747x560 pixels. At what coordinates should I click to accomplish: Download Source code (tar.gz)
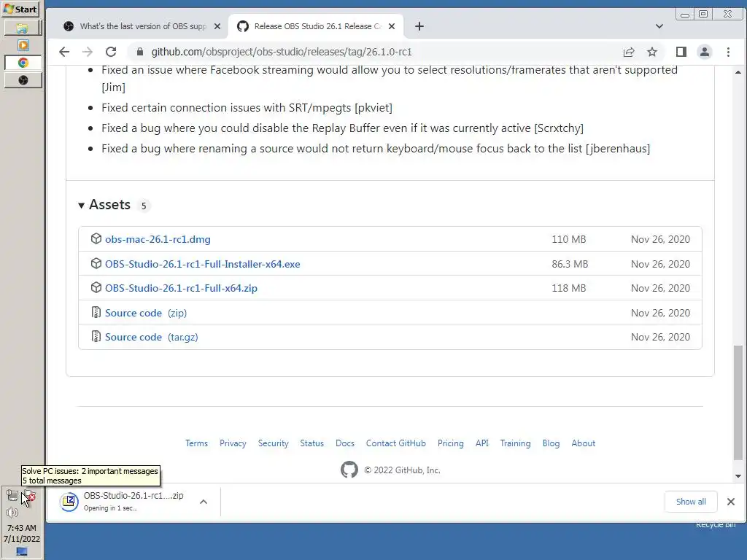pos(152,337)
